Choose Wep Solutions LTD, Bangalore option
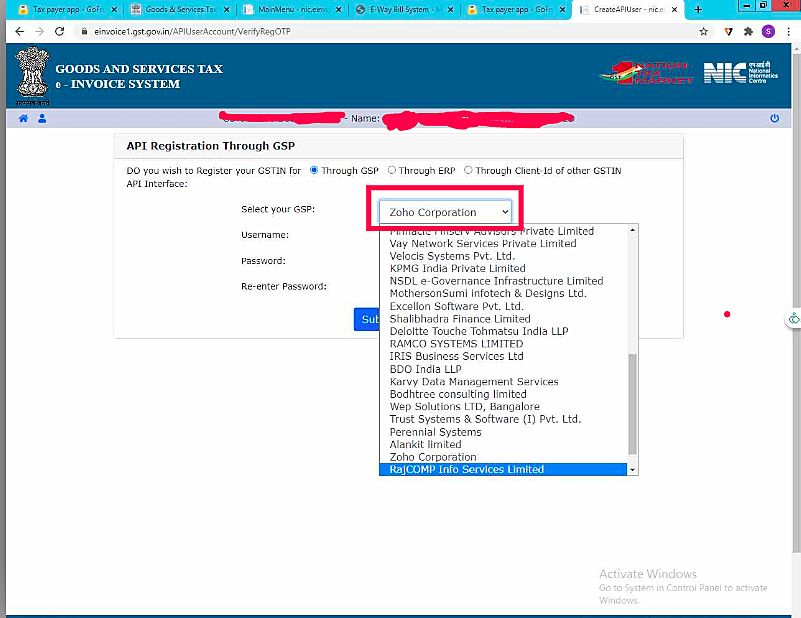The height and width of the screenshot is (618, 801). pyautogui.click(x=503, y=407)
